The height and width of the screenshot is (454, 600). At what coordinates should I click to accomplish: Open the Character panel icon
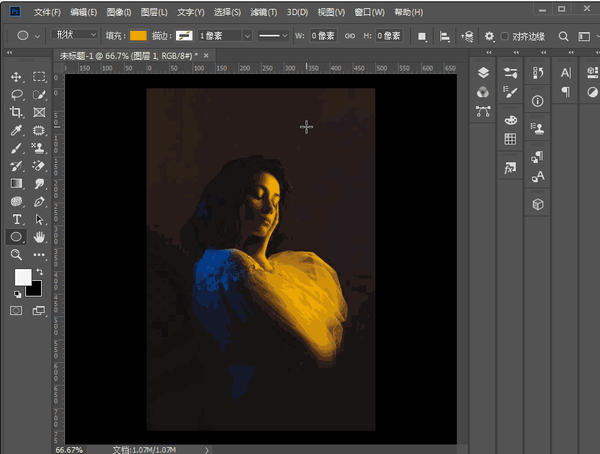pyautogui.click(x=566, y=72)
